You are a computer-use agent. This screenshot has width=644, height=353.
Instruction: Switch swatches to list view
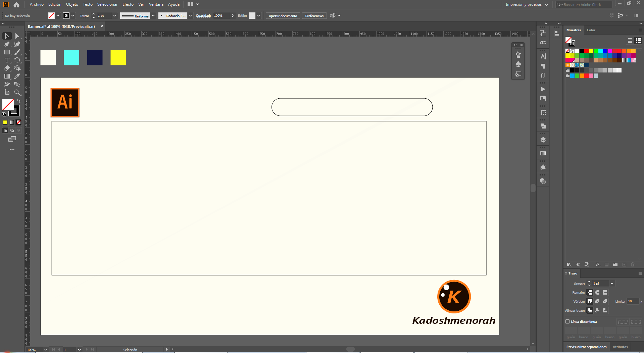pos(630,41)
